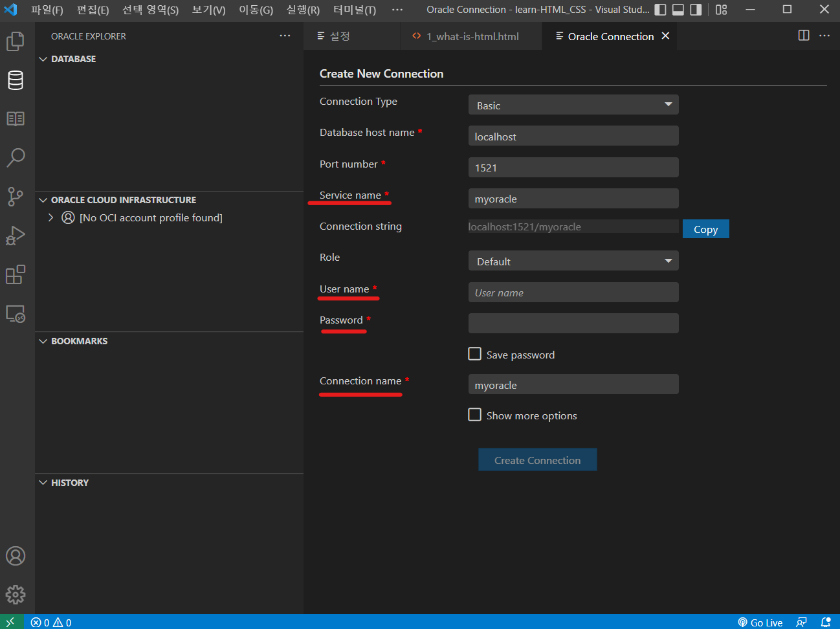Open the Role dropdown
Screen dimensions: 840x629
click(x=573, y=261)
